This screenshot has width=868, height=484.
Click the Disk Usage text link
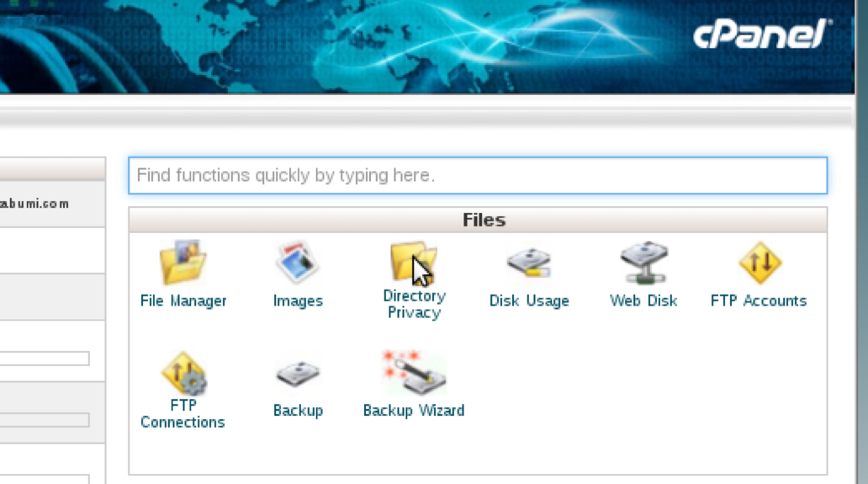[x=529, y=301]
